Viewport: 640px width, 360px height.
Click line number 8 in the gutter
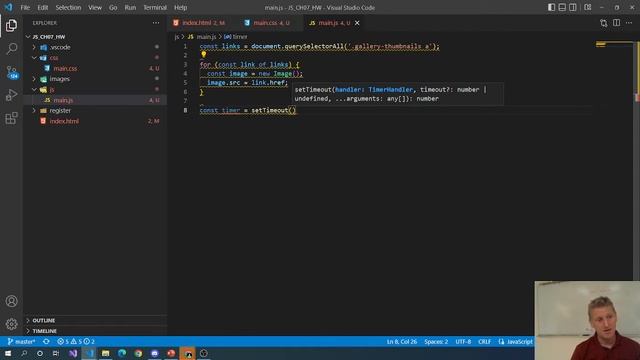coord(185,110)
